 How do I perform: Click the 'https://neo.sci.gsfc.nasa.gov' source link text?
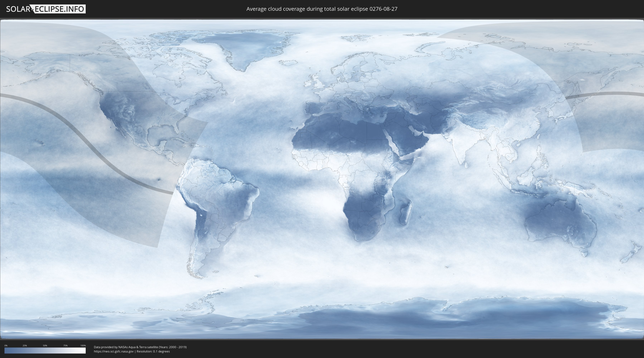click(x=114, y=352)
